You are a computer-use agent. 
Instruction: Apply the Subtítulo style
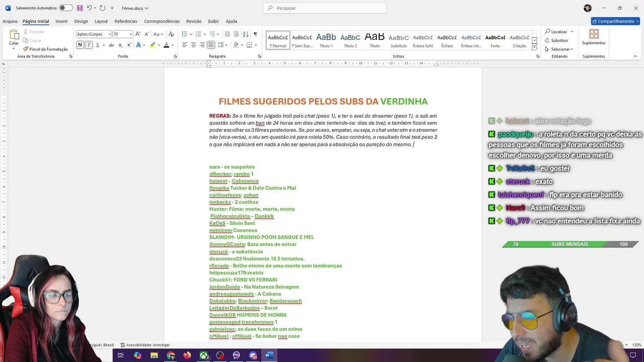tap(398, 40)
